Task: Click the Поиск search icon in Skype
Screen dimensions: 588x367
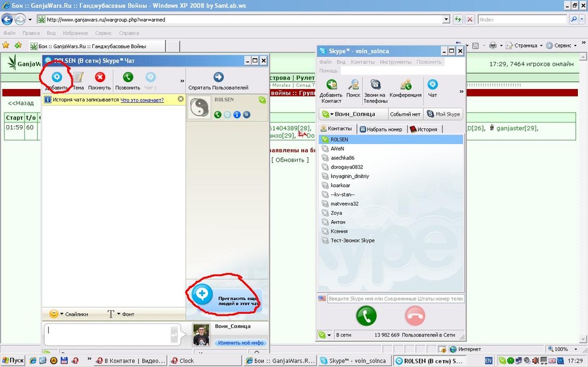Action: tap(353, 85)
